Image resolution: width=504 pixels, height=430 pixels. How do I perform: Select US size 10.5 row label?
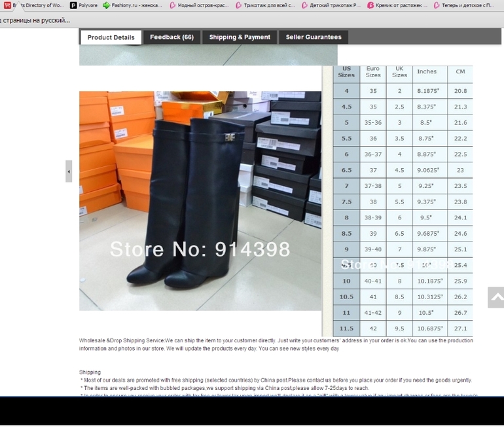[346, 296]
